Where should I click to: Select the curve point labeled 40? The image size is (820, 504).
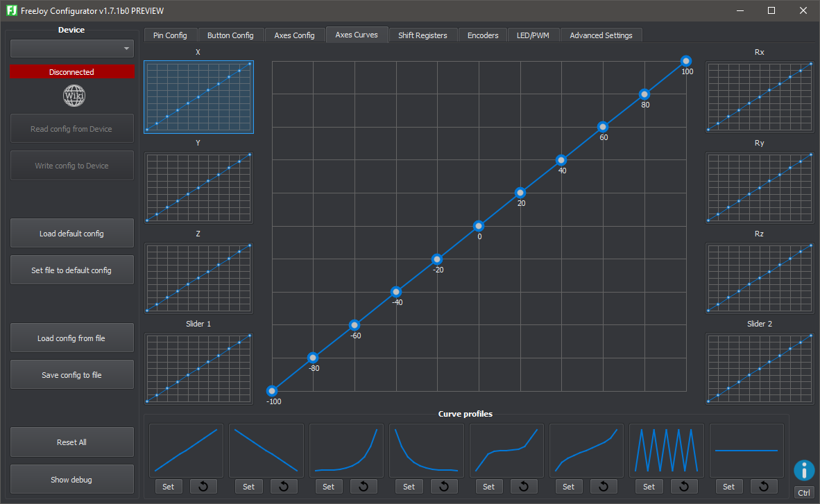(x=561, y=160)
